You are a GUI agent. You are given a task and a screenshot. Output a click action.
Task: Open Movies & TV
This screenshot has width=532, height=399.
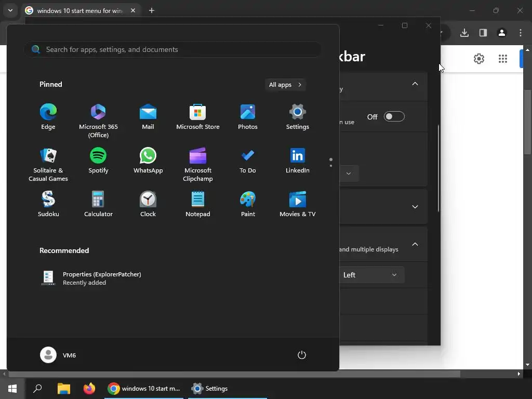(x=298, y=204)
